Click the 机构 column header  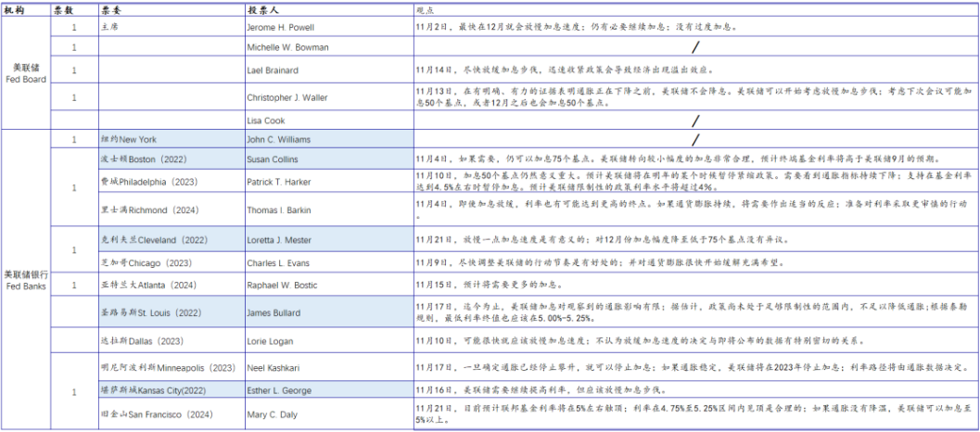pyautogui.click(x=14, y=10)
